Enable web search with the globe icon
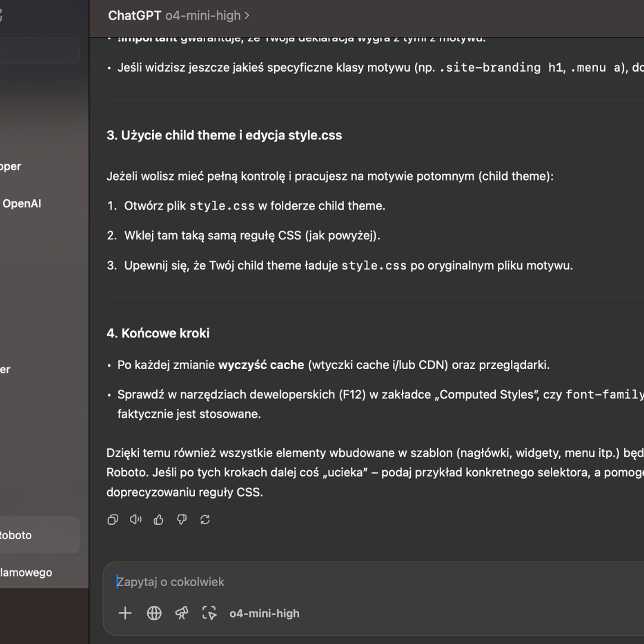Viewport: 644px width, 644px height. [x=154, y=613]
